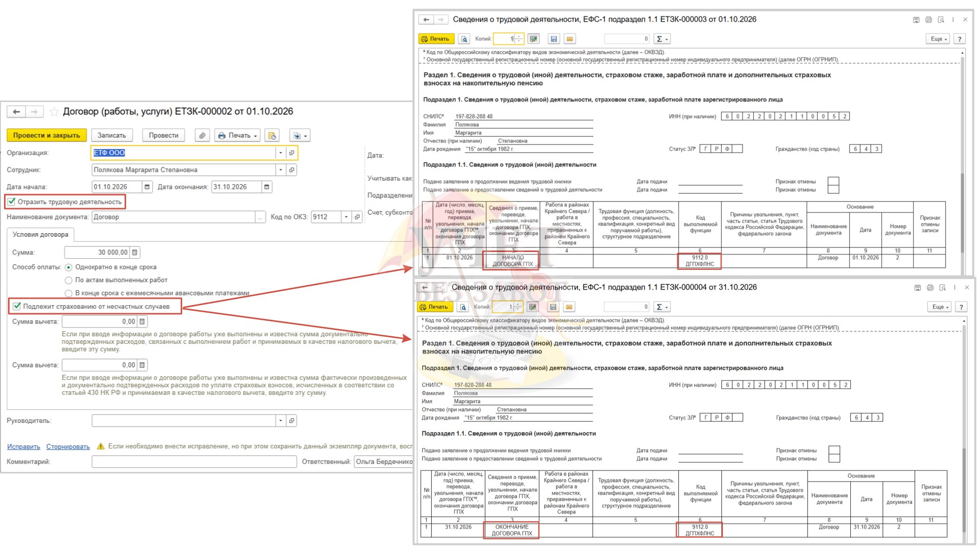Mark Договор ЕТЗК-000002 as favorite with star icon
The image size is (980, 551).
tap(54, 112)
